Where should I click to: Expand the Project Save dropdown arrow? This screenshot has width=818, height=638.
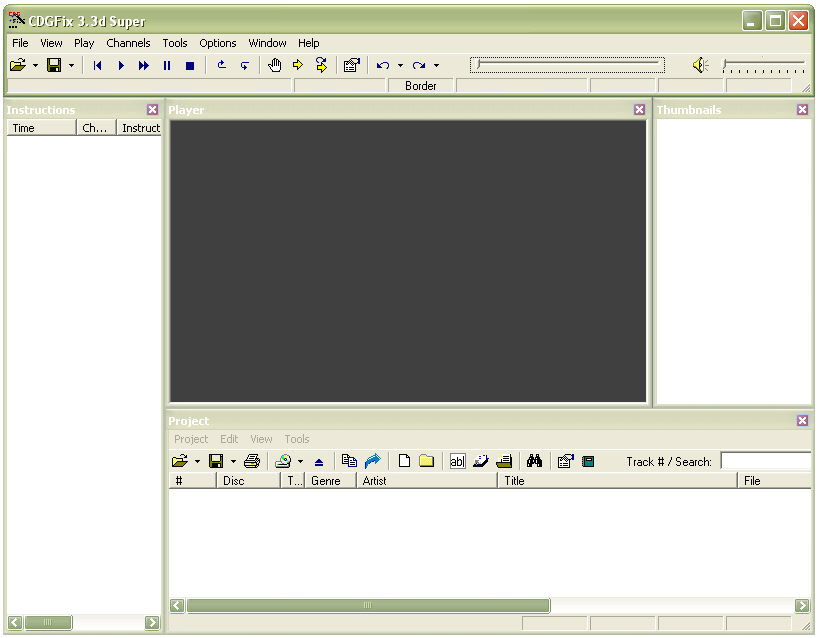click(x=233, y=462)
